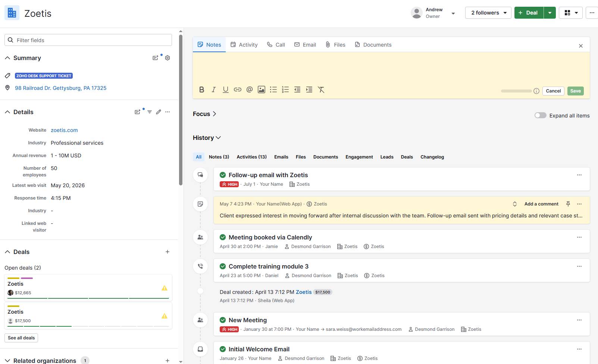Switch to the Documents tab in editor
598x364 pixels.
[373, 45]
